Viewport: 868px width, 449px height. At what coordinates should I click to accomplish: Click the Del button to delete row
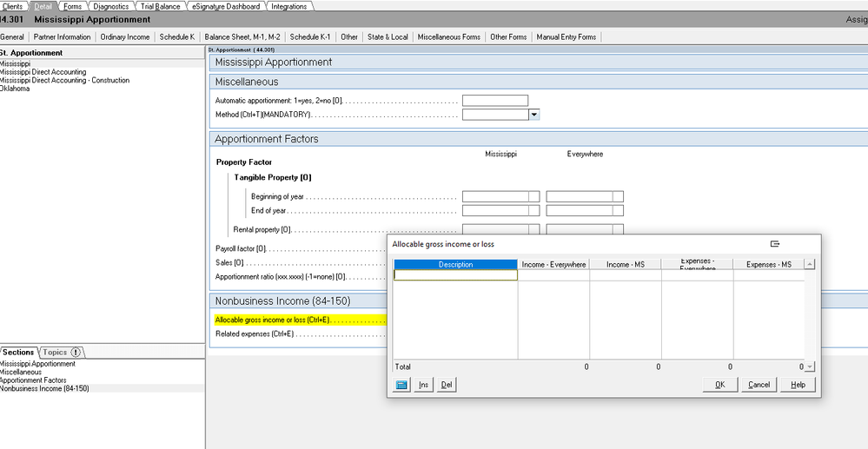tap(447, 385)
